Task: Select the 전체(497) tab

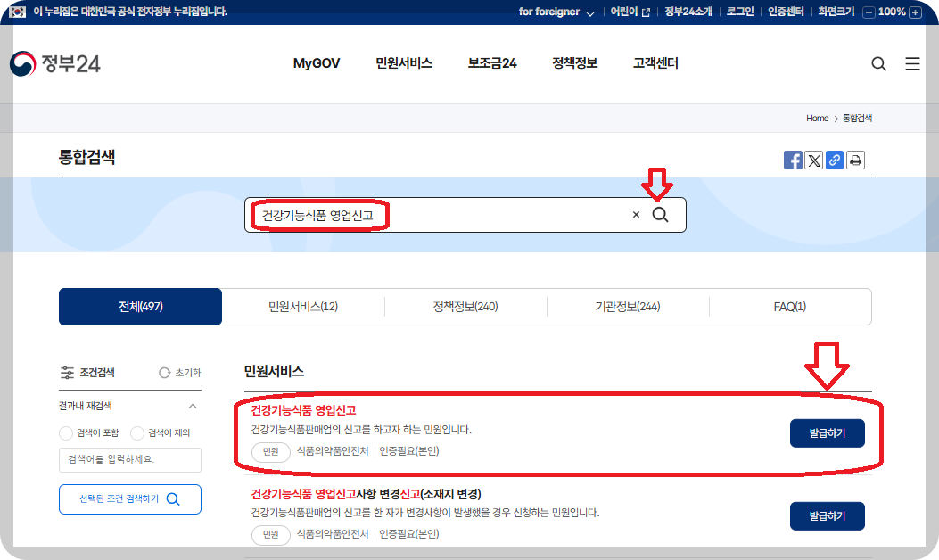Action: 140,307
